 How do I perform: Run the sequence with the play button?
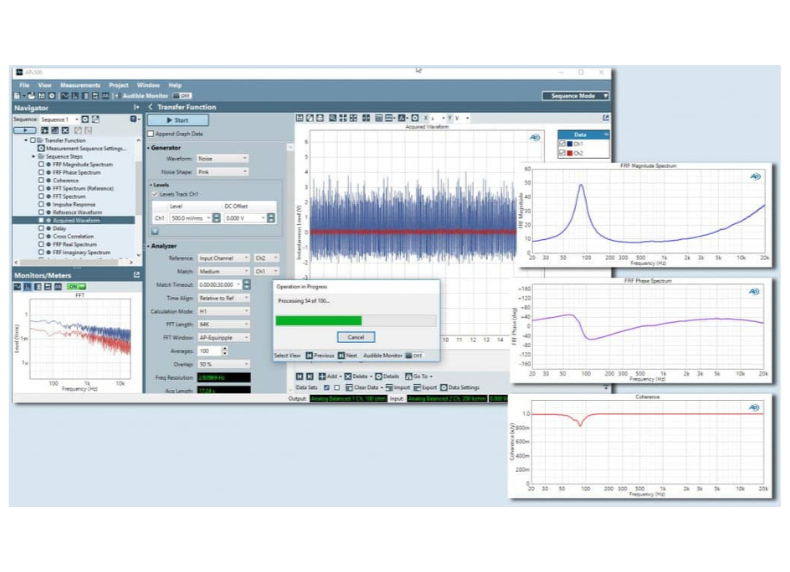[25, 130]
